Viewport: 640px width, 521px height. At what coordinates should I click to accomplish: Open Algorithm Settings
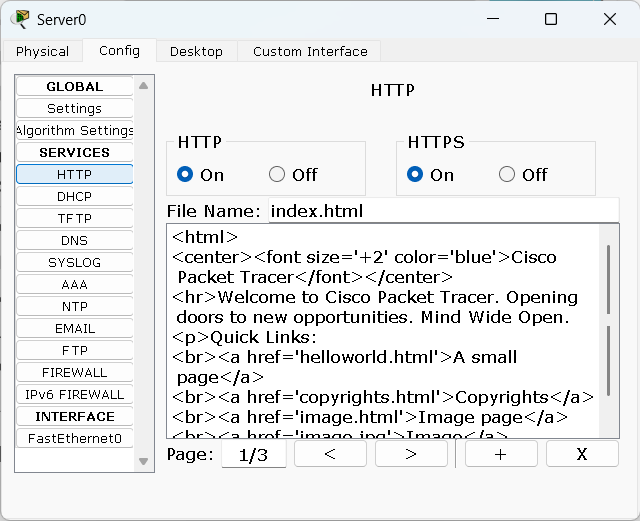[x=75, y=131]
